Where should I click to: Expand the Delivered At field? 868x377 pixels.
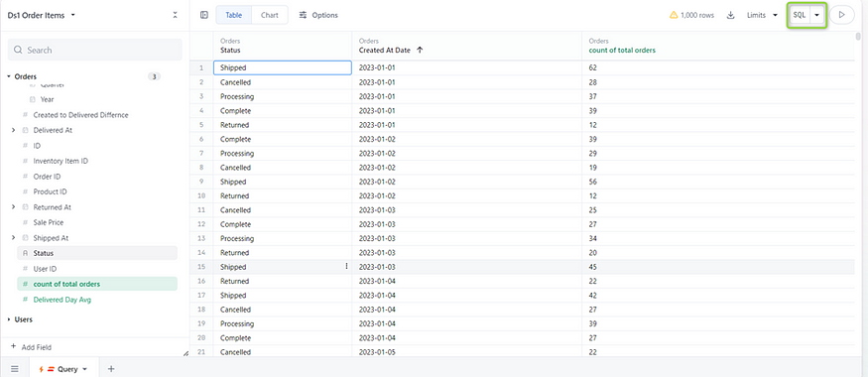13,130
